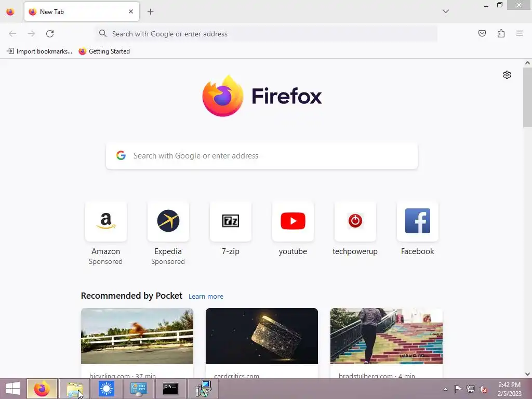Show hidden system tray icons
532x399 pixels.
[445, 389]
